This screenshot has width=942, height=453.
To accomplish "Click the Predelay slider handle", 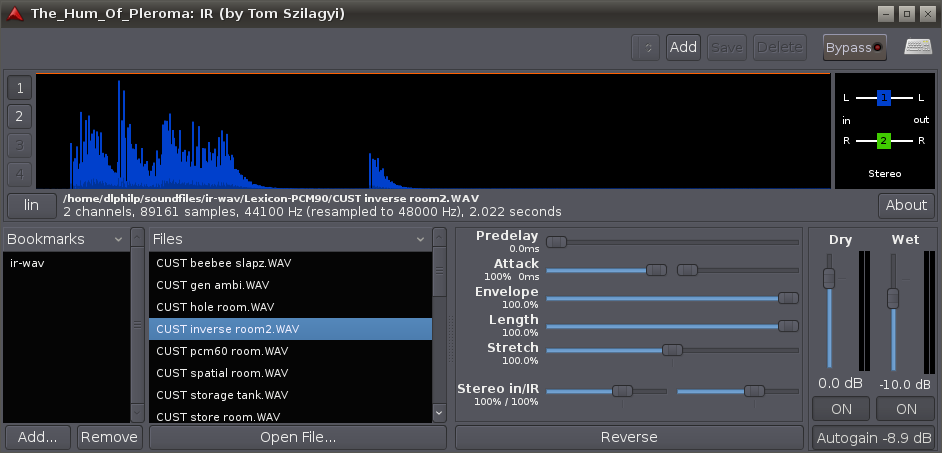I will point(556,242).
